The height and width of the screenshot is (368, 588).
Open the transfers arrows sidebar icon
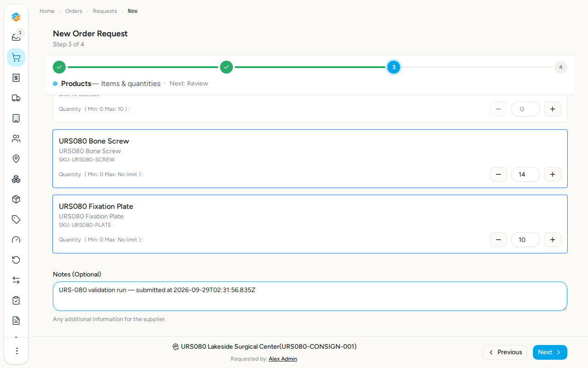[x=16, y=280]
